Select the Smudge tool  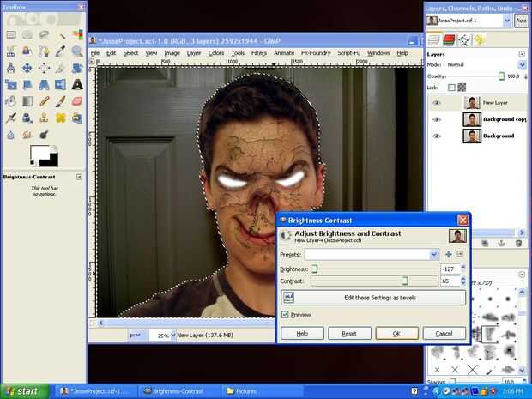27,135
